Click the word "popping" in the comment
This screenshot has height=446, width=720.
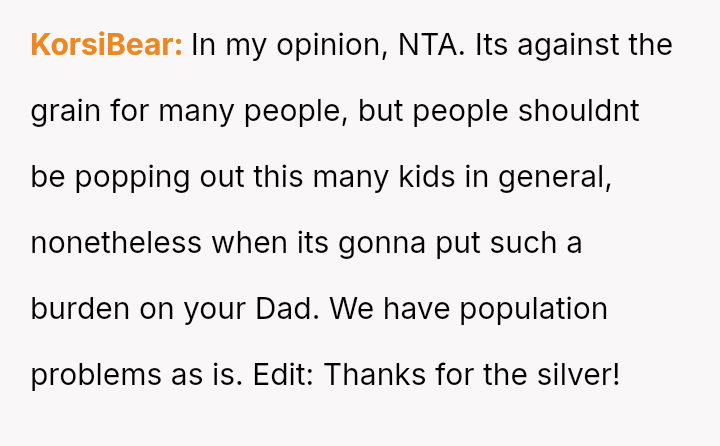coord(126,177)
